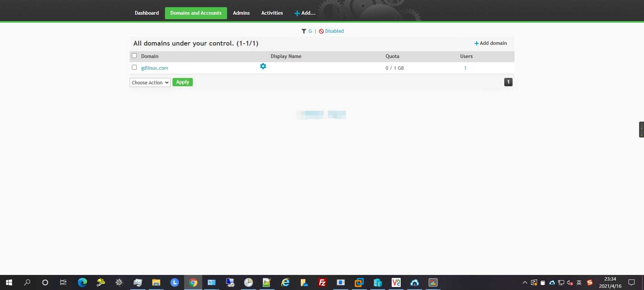Click the side handle on right edge
Viewport: 644px width, 290px height.
point(641,130)
